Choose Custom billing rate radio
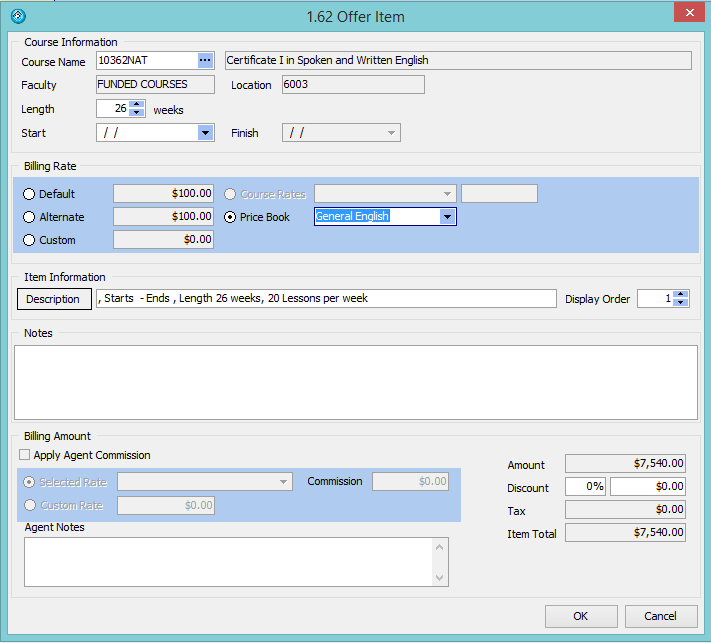 [29, 240]
